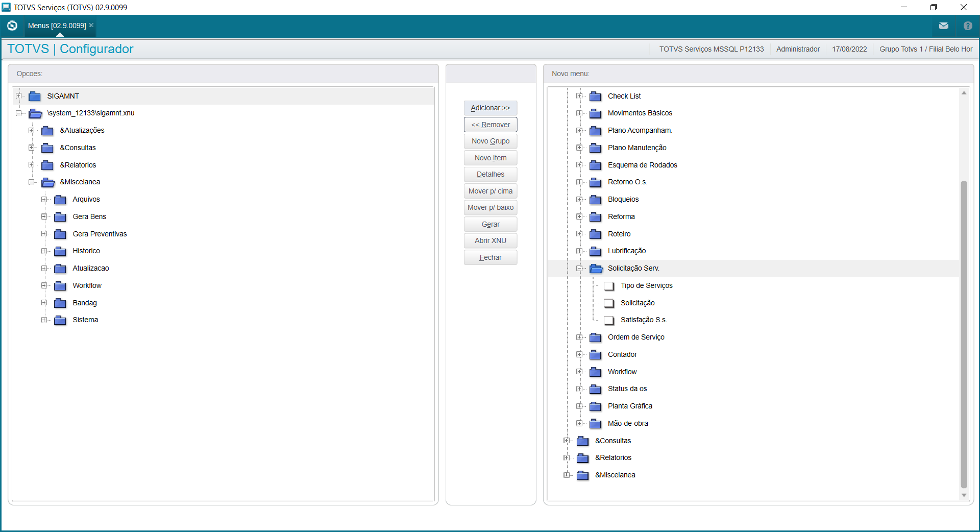The width and height of the screenshot is (980, 532).
Task: Close the Menus [02.9.0099] tab
Action: pos(91,25)
